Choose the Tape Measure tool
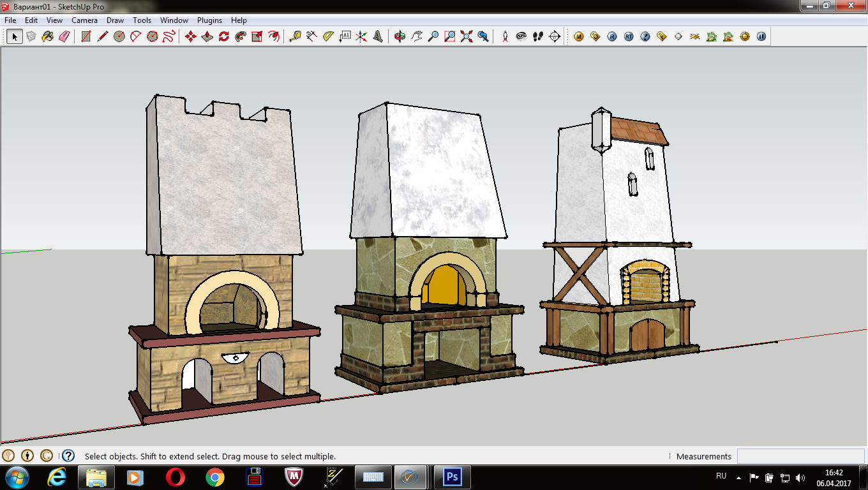 pyautogui.click(x=295, y=36)
